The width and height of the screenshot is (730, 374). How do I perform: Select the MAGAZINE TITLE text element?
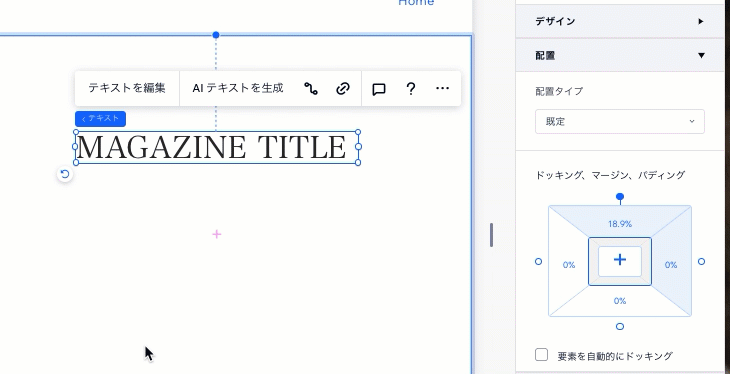tap(216, 147)
